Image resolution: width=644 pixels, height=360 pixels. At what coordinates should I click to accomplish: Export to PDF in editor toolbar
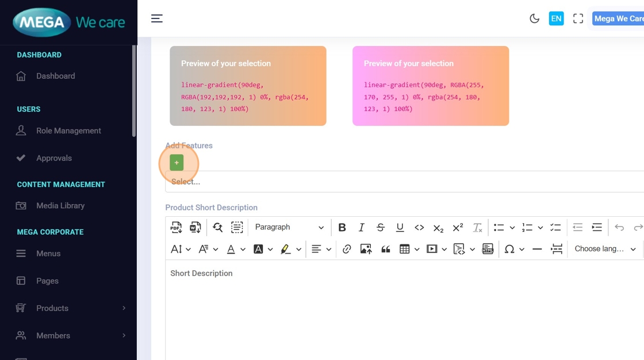pyautogui.click(x=176, y=228)
